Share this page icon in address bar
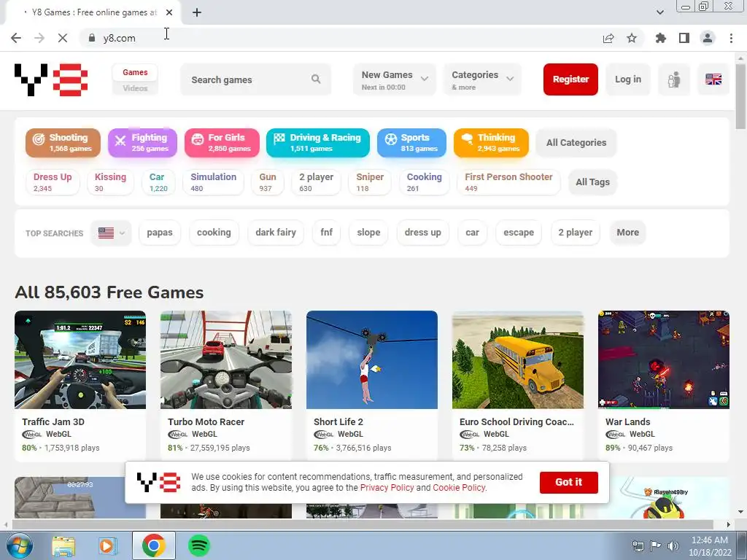Viewport: 747px width, 560px height. (608, 38)
